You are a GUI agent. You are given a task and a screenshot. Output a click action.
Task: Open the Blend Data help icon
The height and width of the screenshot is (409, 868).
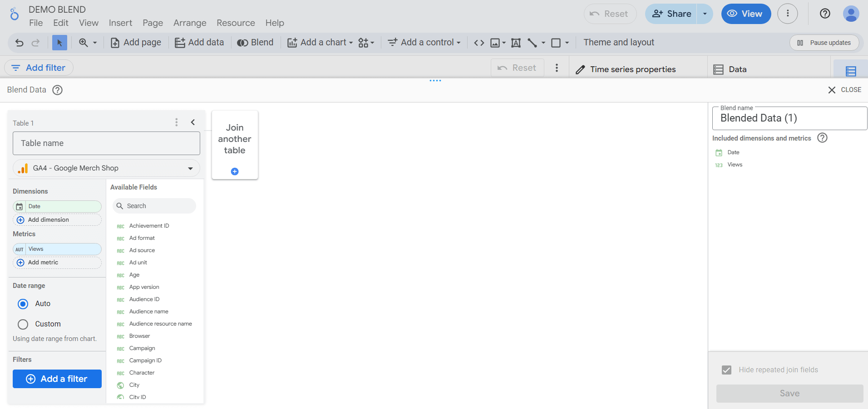(57, 90)
